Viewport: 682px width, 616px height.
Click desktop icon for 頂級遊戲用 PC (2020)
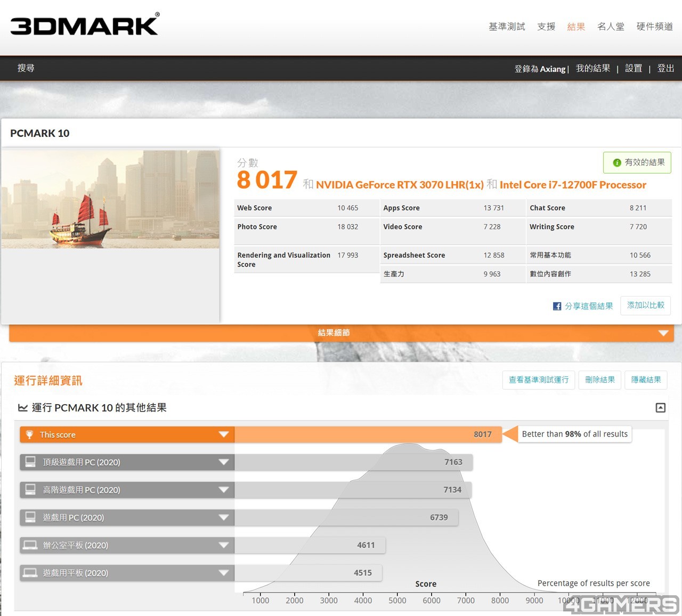30,462
